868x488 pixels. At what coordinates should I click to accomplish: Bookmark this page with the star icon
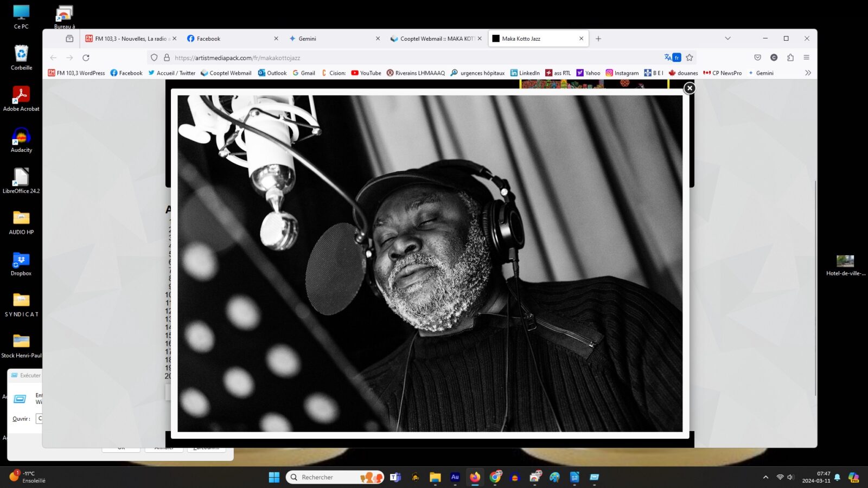pyautogui.click(x=690, y=57)
